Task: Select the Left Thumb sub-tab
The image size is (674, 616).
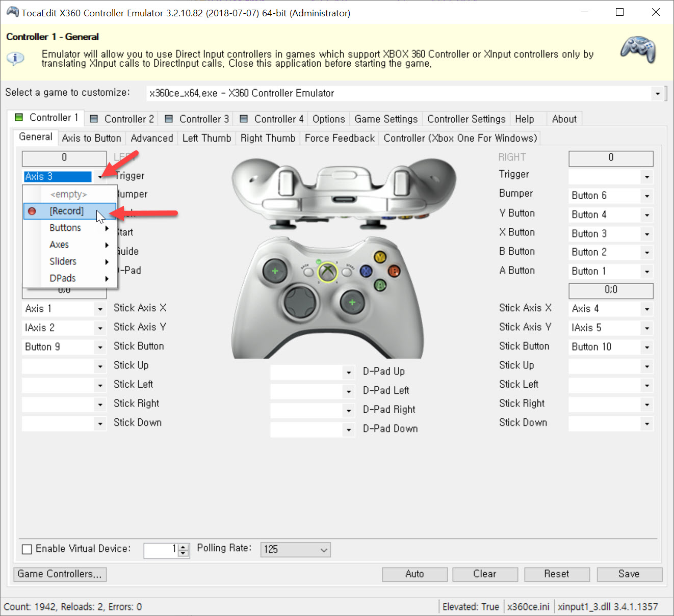Action: pos(206,138)
